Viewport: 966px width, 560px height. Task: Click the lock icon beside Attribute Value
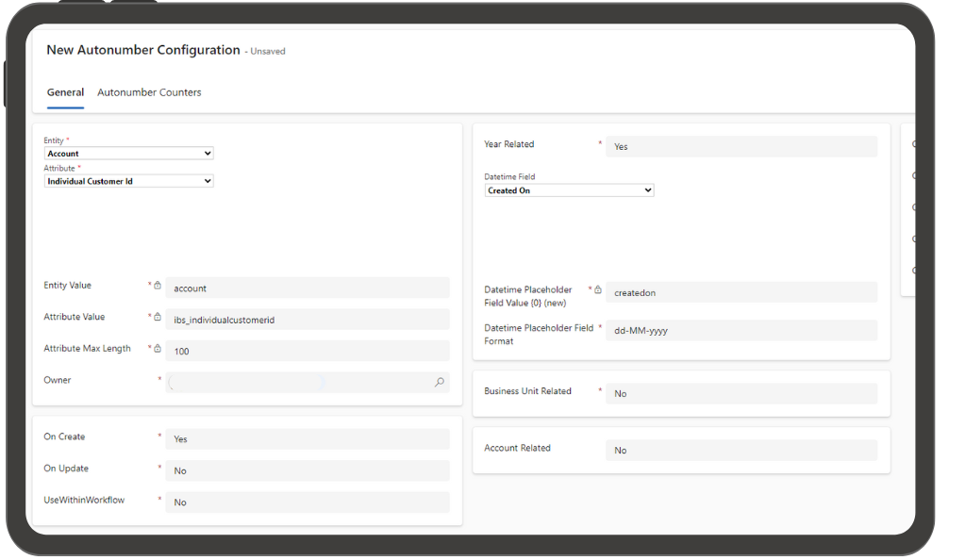pyautogui.click(x=158, y=317)
